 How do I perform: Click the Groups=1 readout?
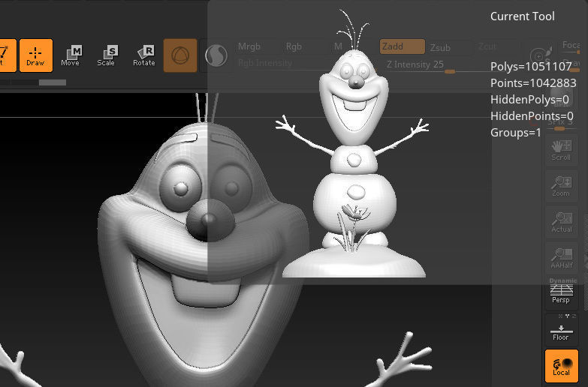[x=516, y=132]
